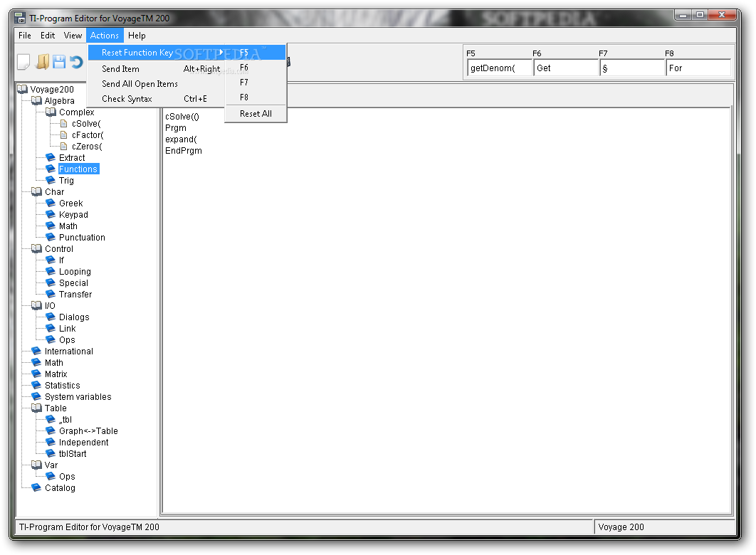Select the Functions tree item

pyautogui.click(x=78, y=169)
